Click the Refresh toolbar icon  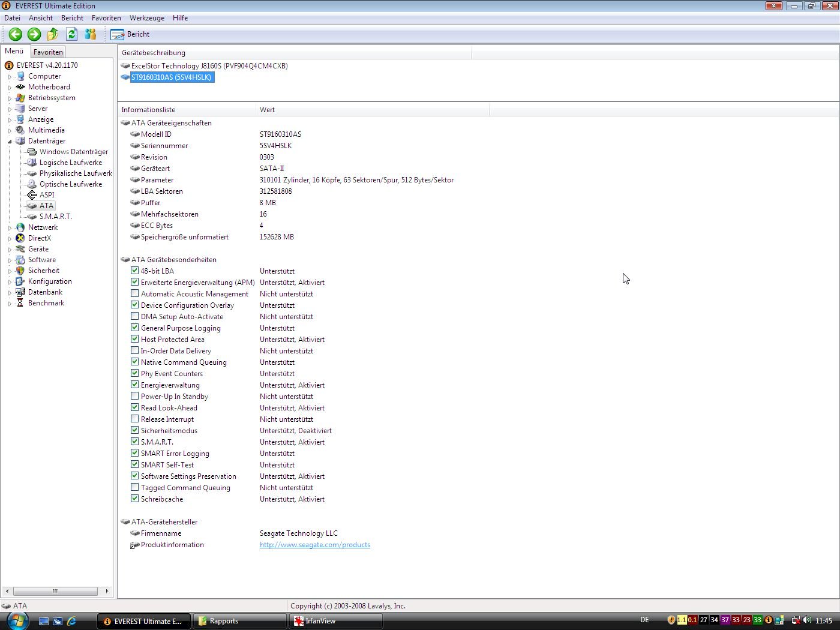(x=72, y=34)
